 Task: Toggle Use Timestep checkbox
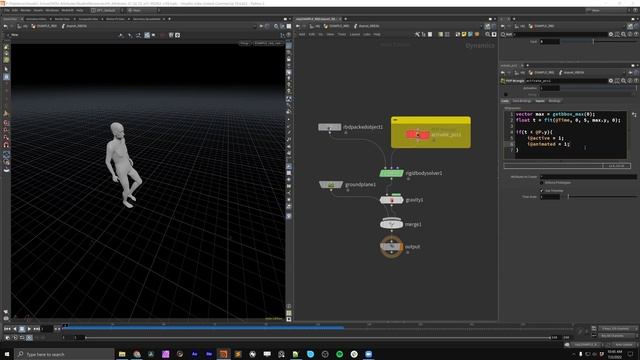tap(542, 191)
